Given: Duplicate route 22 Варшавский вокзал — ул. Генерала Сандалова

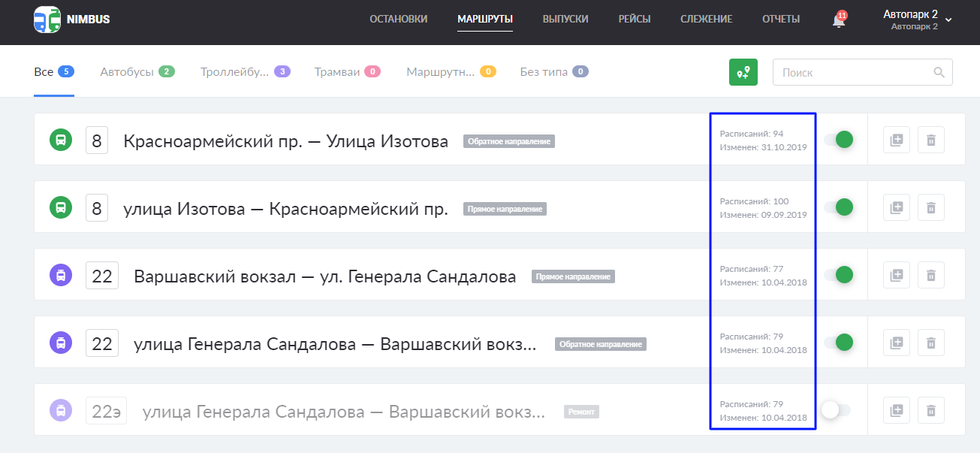Looking at the screenshot, I should pos(895,275).
